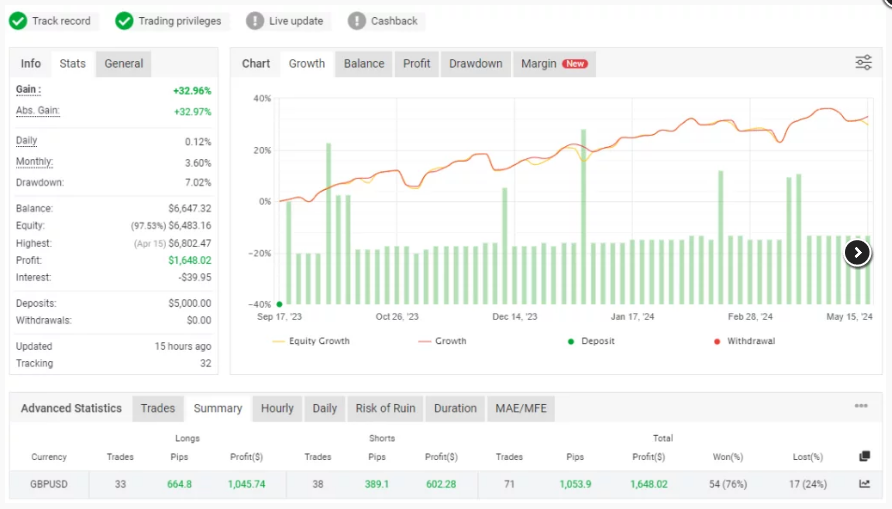Click the Monthly underlined label
Image resolution: width=892 pixels, height=509 pixels.
point(34,162)
